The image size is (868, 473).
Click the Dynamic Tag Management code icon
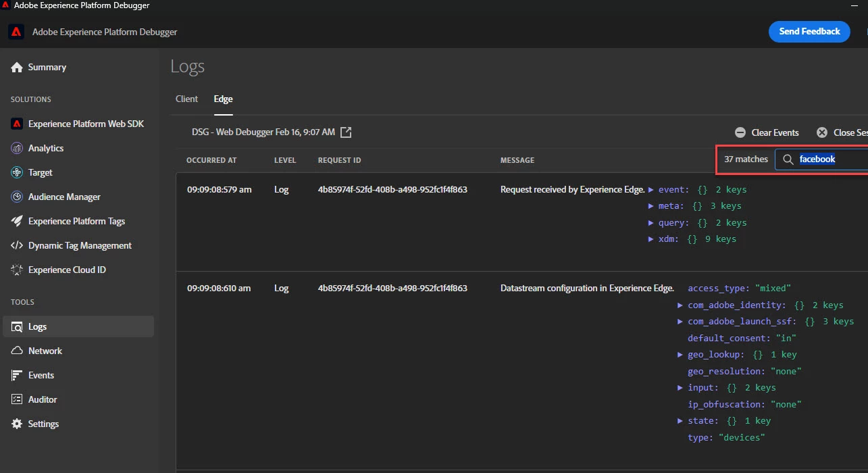[x=17, y=245]
